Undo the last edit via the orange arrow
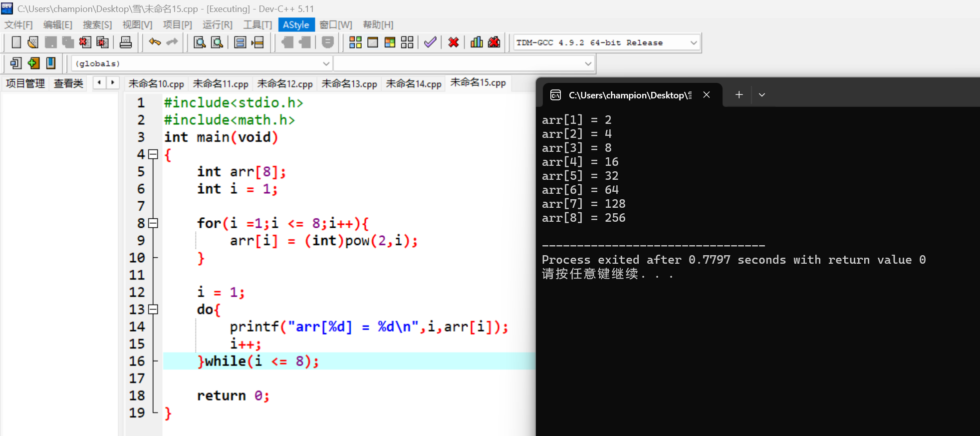Viewport: 980px width, 436px height. tap(155, 42)
